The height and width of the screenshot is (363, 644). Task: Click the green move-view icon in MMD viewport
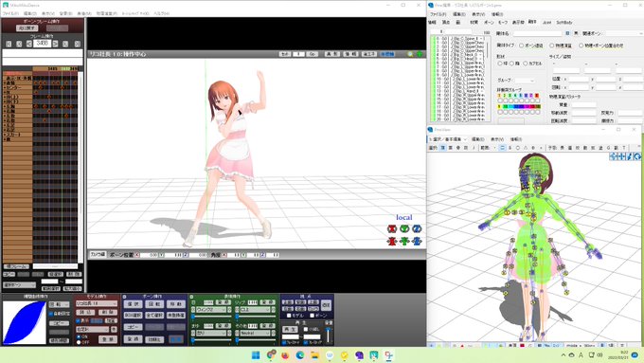[x=420, y=54]
